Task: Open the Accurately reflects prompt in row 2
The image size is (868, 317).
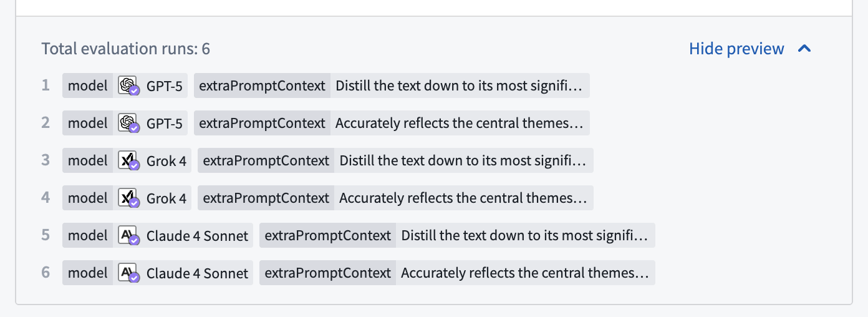Action: point(459,124)
